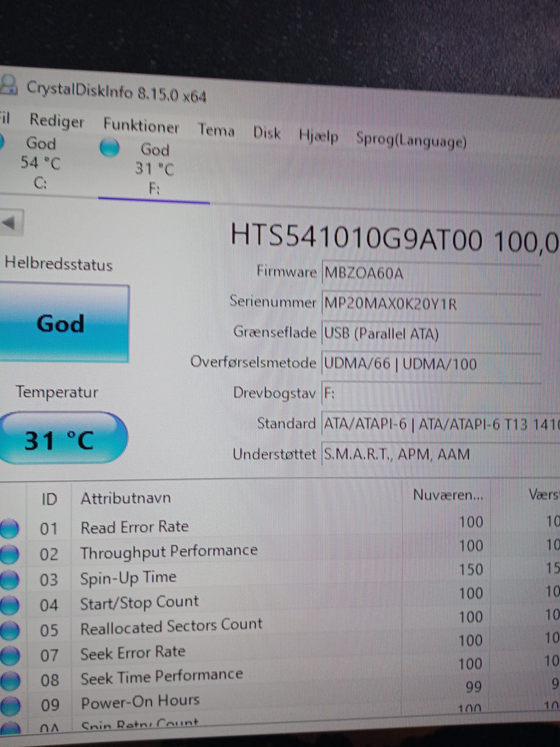This screenshot has width=560, height=747.
Task: Select the F: disk showing 31 °C
Action: coord(153,169)
